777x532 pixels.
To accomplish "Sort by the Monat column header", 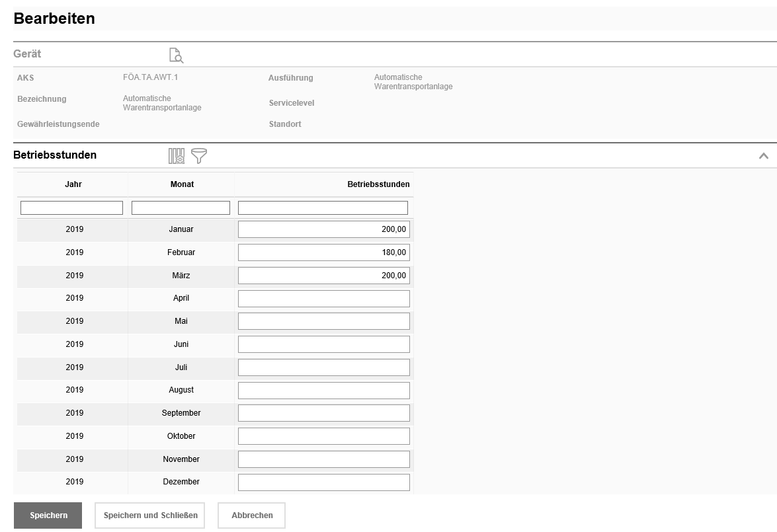I will 182,184.
